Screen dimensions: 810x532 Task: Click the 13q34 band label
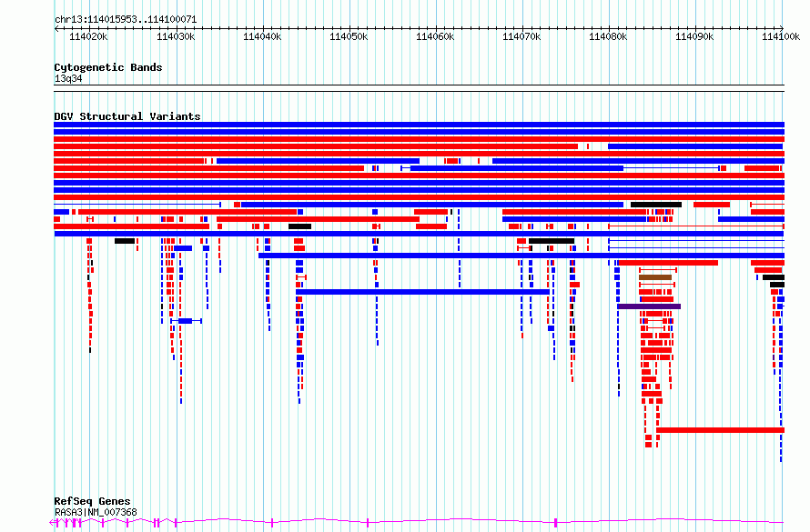[x=68, y=79]
